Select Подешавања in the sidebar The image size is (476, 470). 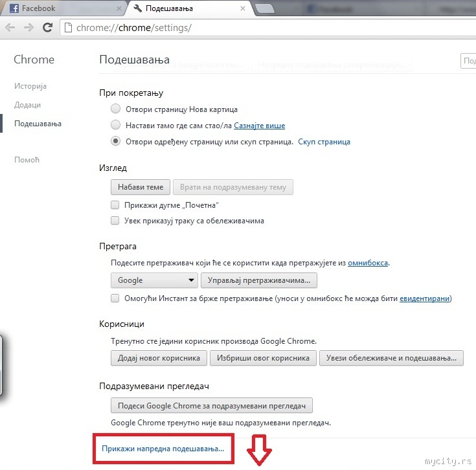[x=38, y=124]
